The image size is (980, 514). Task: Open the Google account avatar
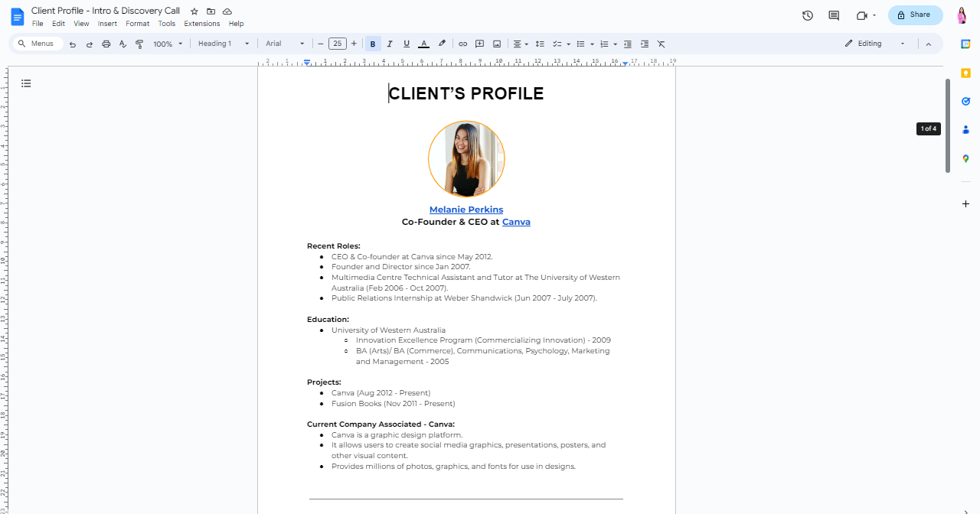coord(962,15)
